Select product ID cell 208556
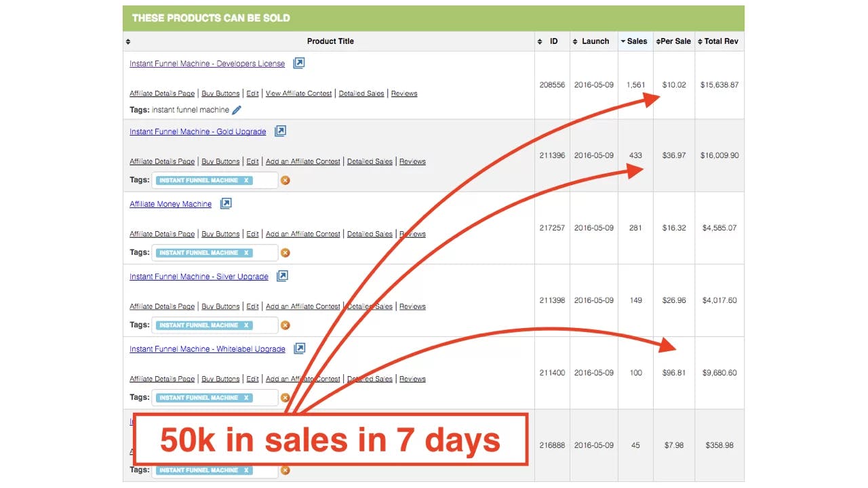 [552, 85]
